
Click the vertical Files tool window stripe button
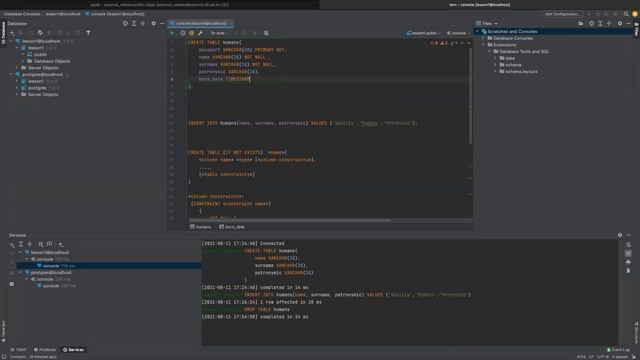click(x=636, y=29)
